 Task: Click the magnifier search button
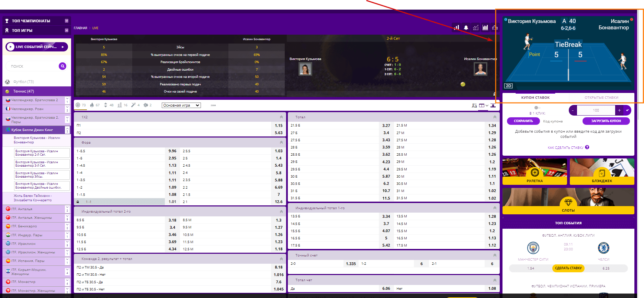[63, 66]
